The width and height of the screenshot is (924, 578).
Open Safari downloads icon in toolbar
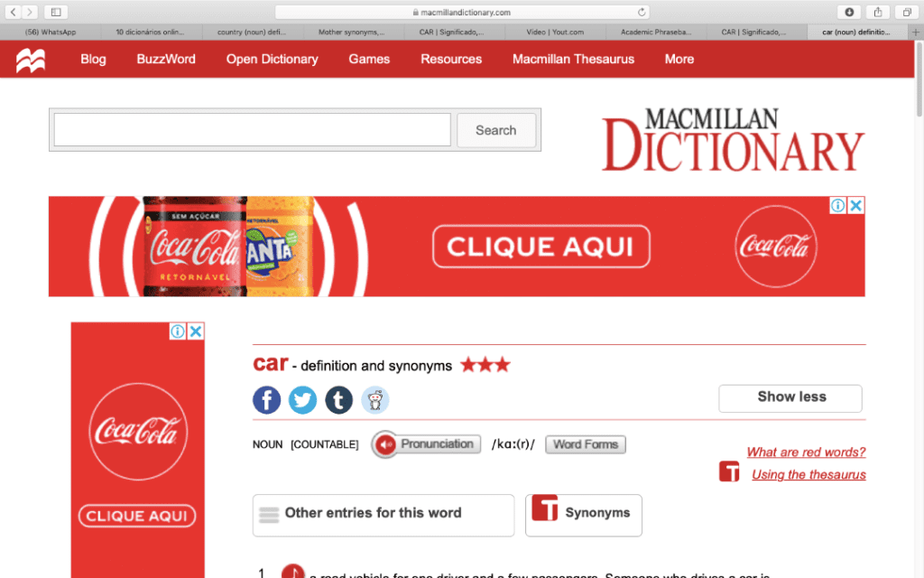pyautogui.click(x=849, y=12)
